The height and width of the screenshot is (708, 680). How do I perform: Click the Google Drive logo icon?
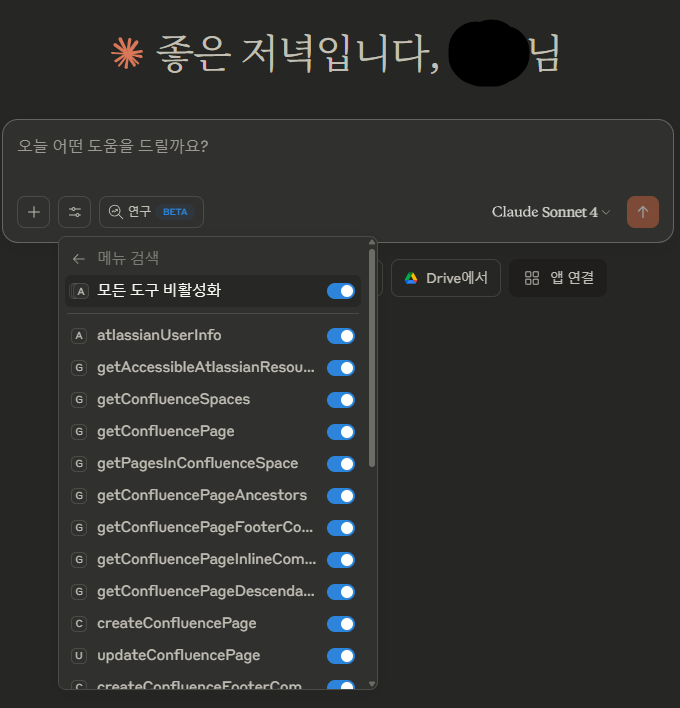coord(411,278)
